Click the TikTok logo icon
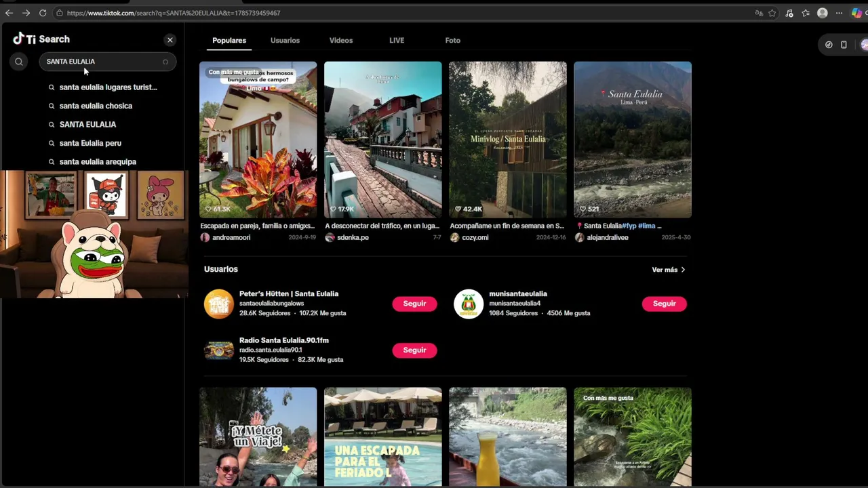Image resolution: width=868 pixels, height=488 pixels. pyautogui.click(x=19, y=39)
